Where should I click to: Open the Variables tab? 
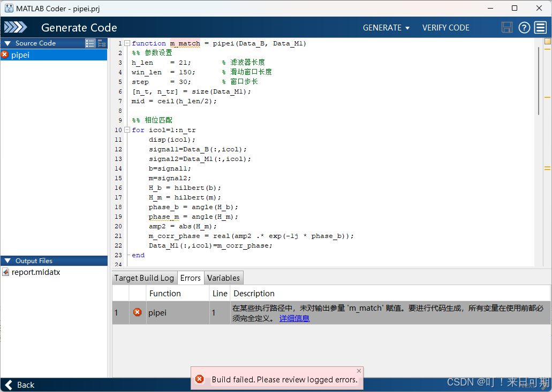[224, 278]
